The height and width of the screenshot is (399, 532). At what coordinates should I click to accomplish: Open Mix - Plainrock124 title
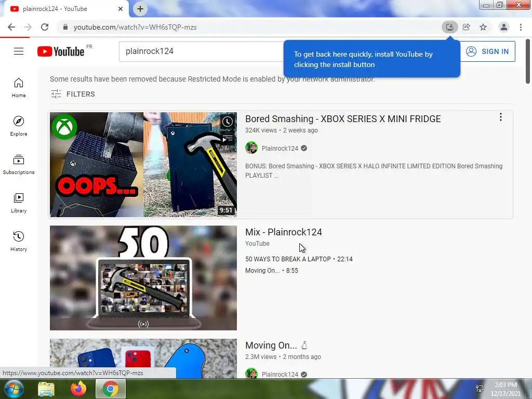284,232
